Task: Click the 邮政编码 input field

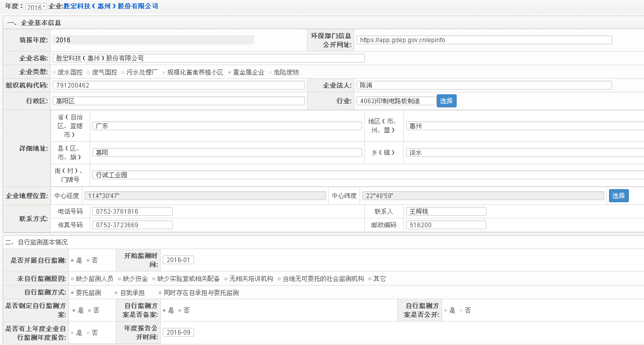Action: pyautogui.click(x=446, y=225)
